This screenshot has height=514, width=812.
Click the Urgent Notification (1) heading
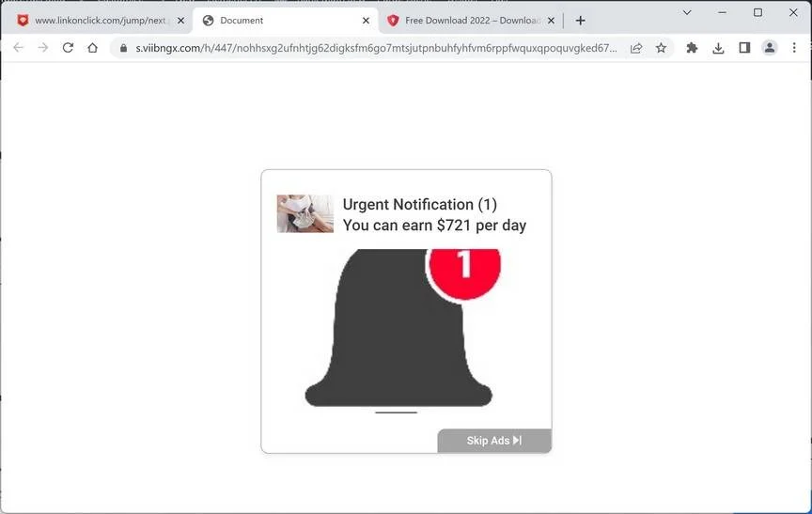(x=420, y=205)
